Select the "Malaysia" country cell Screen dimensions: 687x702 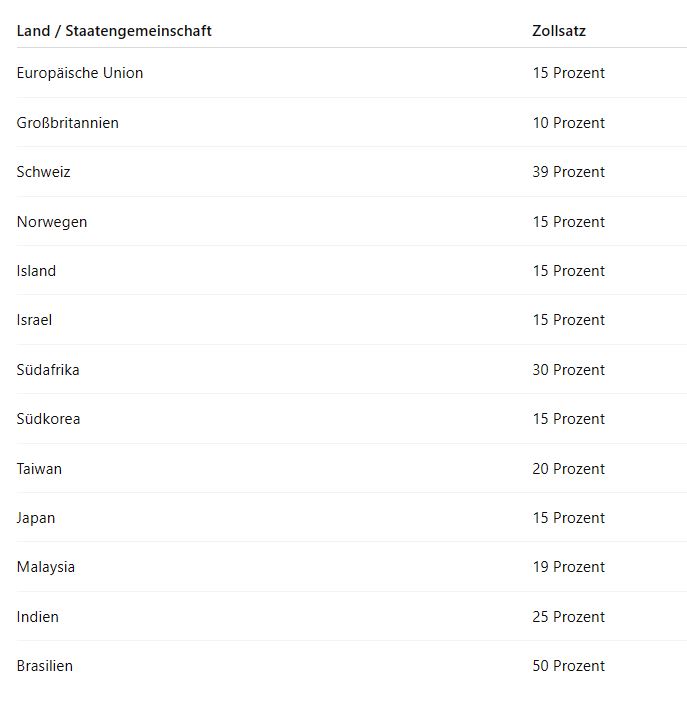point(45,567)
